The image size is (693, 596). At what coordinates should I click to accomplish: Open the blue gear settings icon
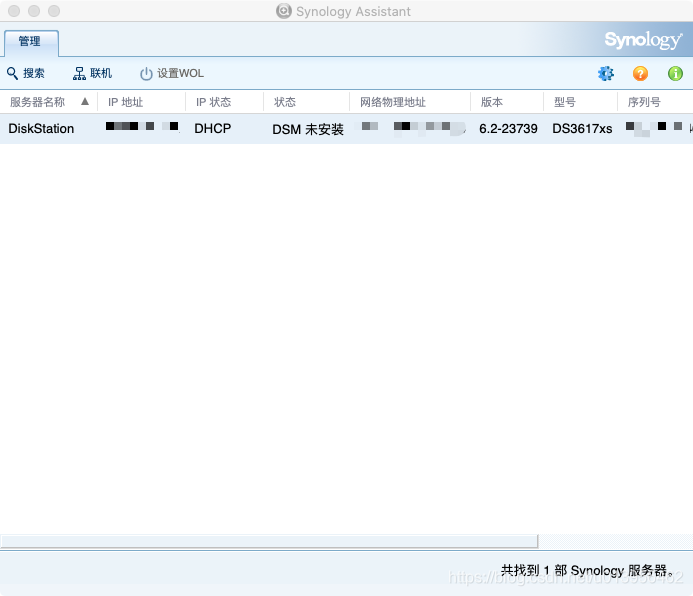click(605, 73)
